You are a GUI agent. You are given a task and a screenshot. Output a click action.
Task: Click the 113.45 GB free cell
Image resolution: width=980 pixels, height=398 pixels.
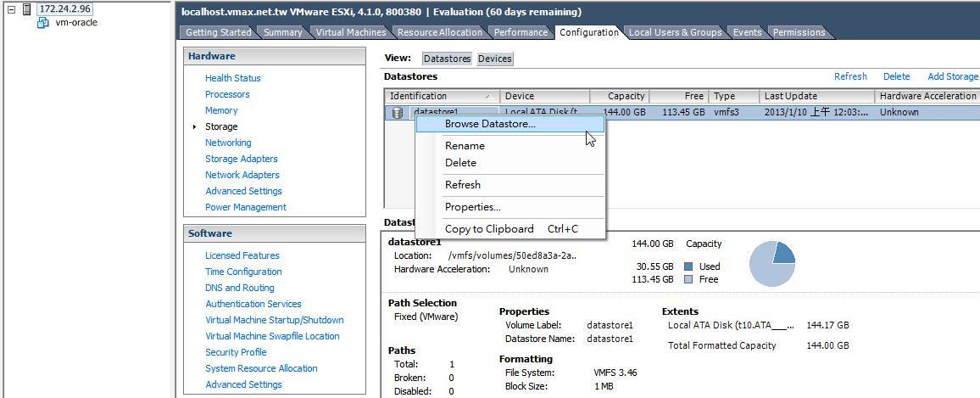click(684, 113)
